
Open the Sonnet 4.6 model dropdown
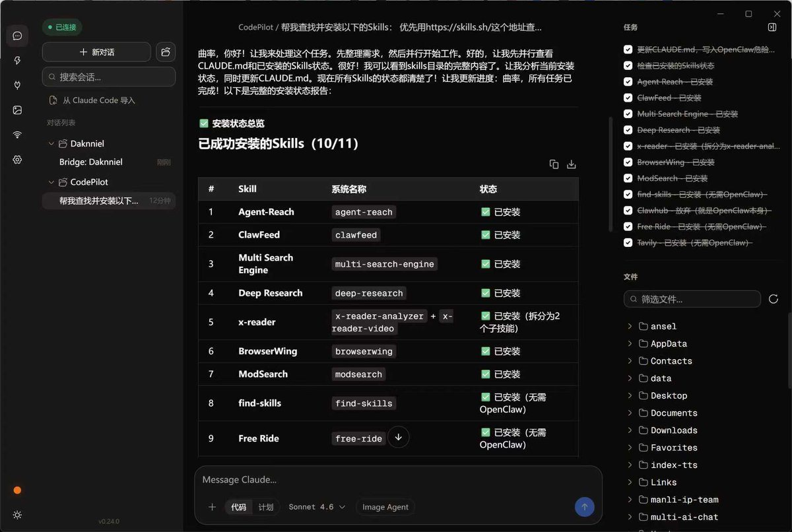click(x=317, y=507)
